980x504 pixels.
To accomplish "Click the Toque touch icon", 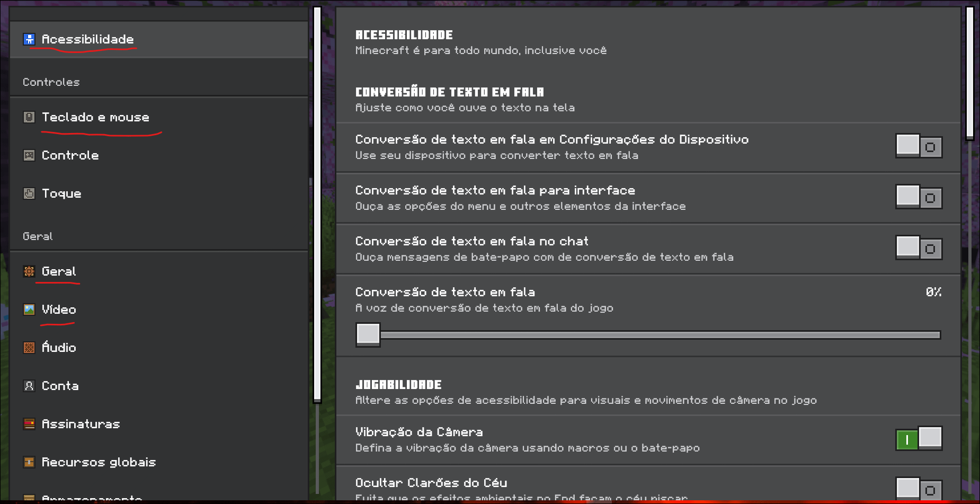I will pyautogui.click(x=29, y=193).
